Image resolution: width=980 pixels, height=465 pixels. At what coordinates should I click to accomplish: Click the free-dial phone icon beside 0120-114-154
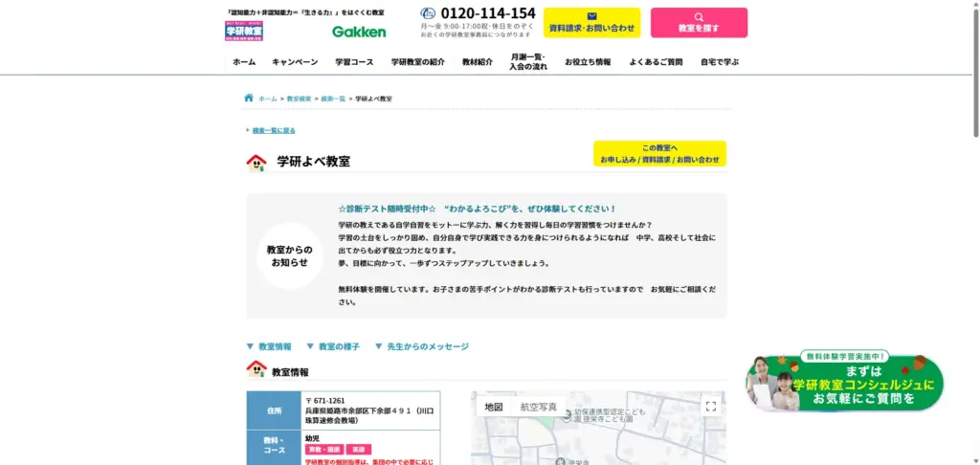tap(428, 13)
